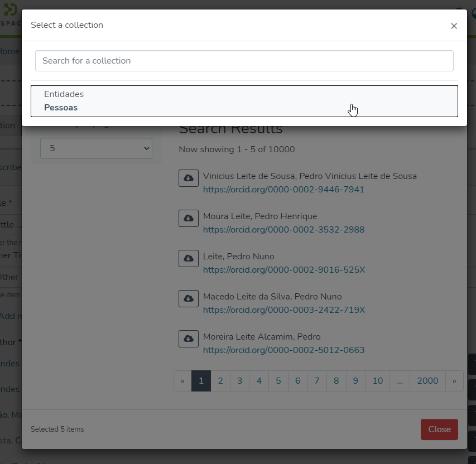Import Macedo Leite da Silva record
Image resolution: width=476 pixels, height=464 pixels.
[x=188, y=298]
